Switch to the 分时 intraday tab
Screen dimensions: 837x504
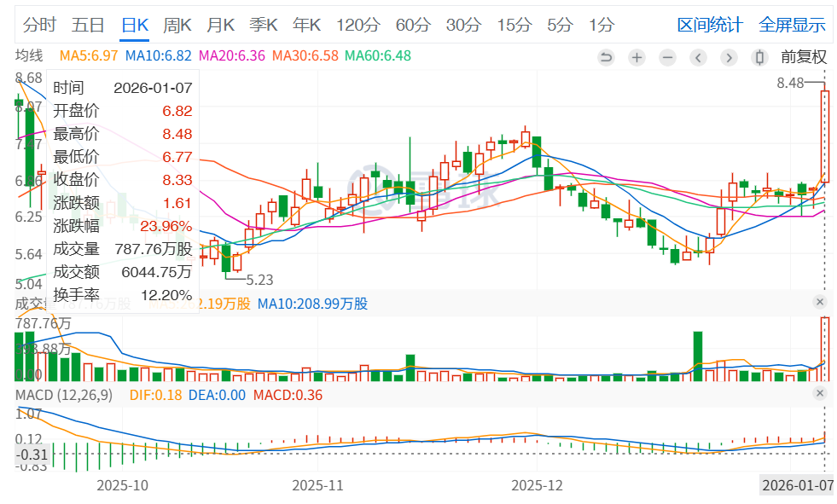[x=39, y=25]
